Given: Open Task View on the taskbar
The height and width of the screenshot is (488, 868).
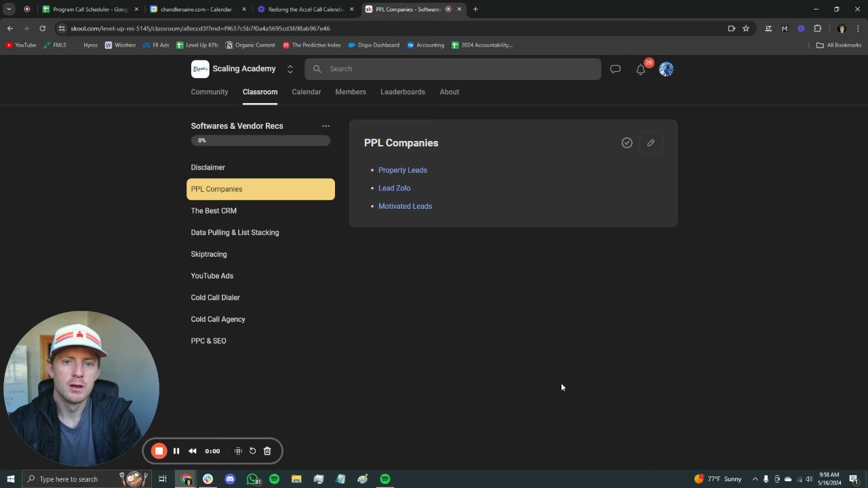Looking at the screenshot, I should (x=163, y=479).
